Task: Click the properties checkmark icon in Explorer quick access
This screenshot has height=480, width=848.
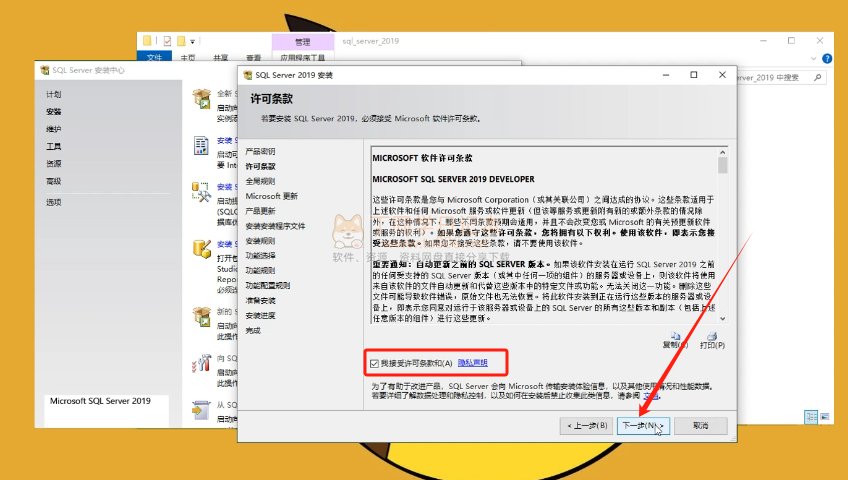Action: (167, 41)
